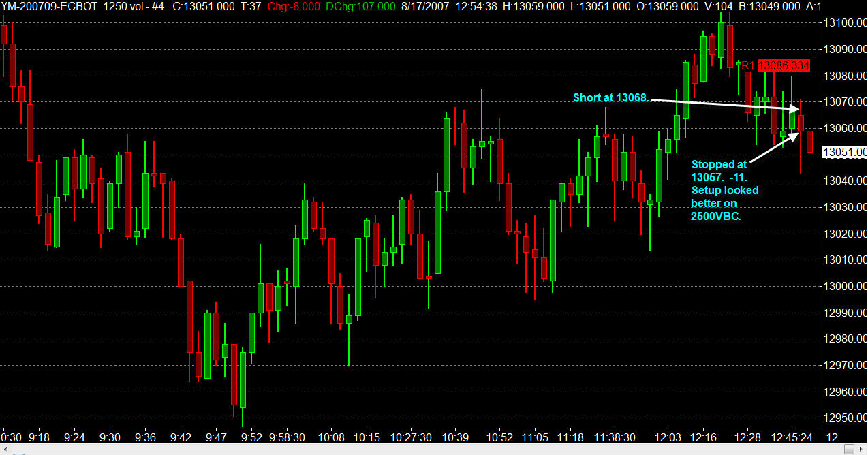Click the horizontal scrollbar thumb at chart bottom
868x455 pixels.
click(849, 450)
